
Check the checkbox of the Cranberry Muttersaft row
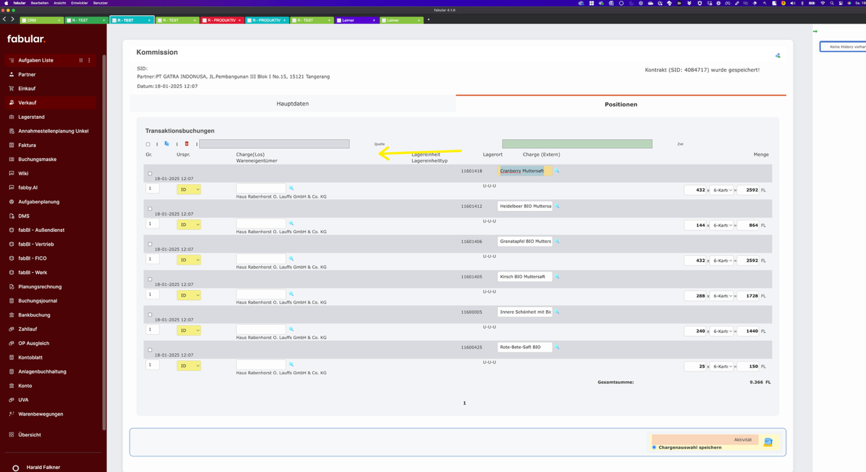pos(150,174)
